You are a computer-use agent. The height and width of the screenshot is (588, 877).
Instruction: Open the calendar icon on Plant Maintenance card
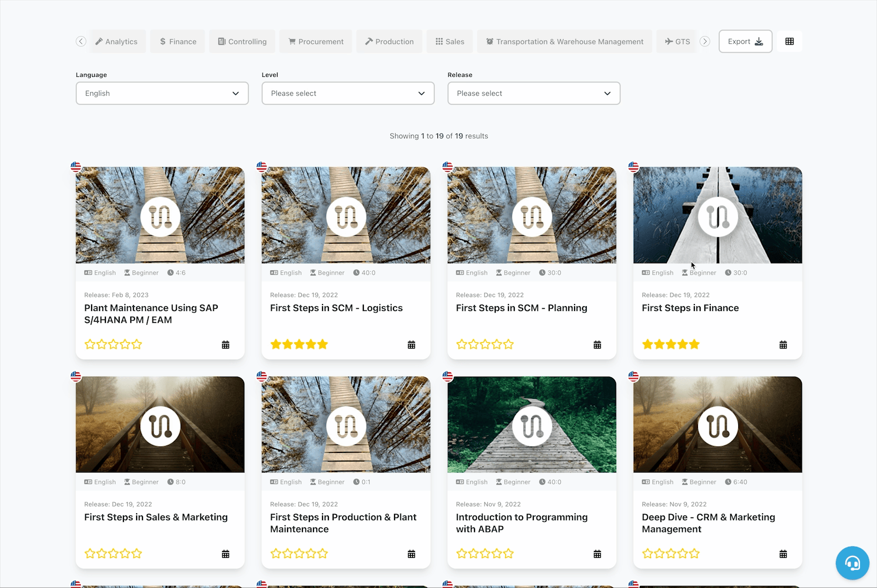pyautogui.click(x=226, y=345)
